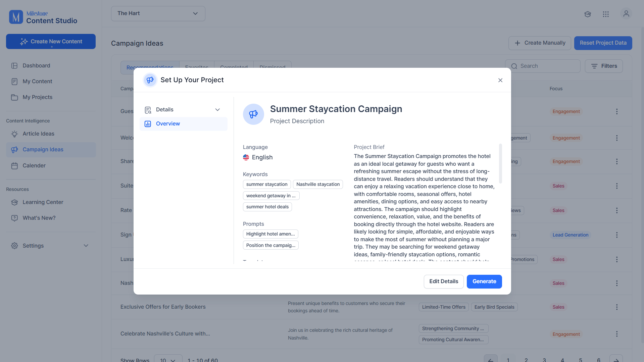Viewport: 644px width, 362px height.
Task: Open row options for Celebrate Nashville's Culture row
Action: (x=617, y=334)
